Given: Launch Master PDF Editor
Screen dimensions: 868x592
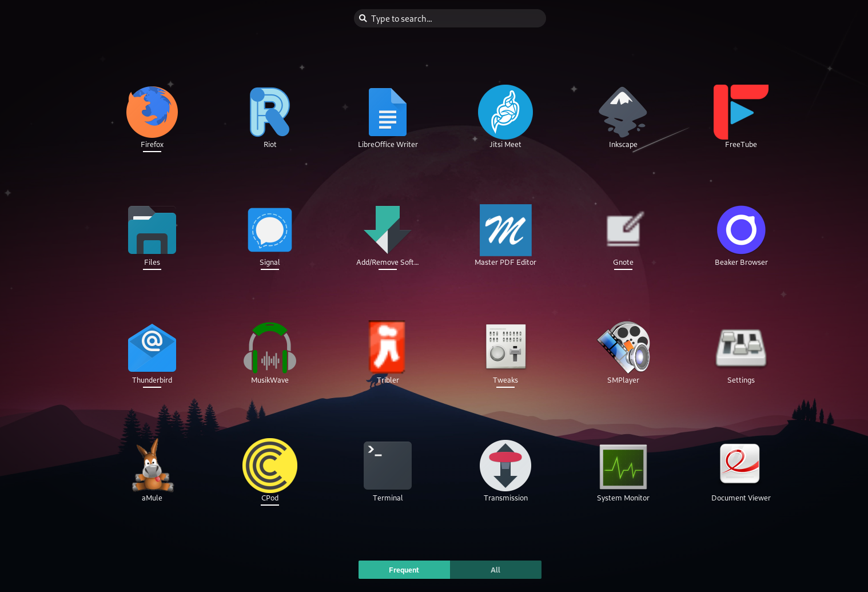Looking at the screenshot, I should (505, 231).
